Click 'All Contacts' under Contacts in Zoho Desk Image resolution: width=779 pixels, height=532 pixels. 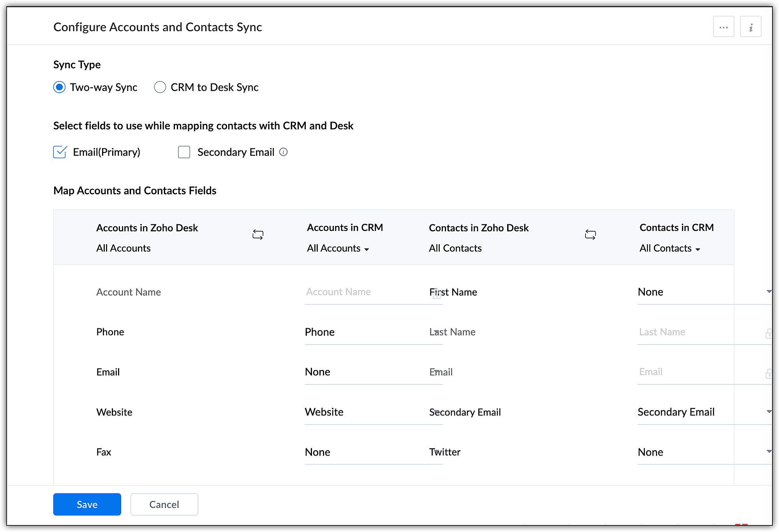pos(455,248)
